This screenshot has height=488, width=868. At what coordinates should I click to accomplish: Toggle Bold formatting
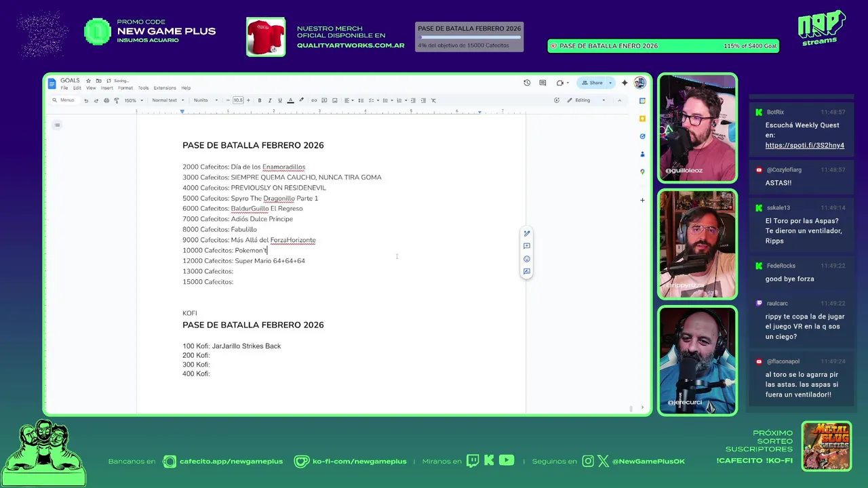point(259,100)
